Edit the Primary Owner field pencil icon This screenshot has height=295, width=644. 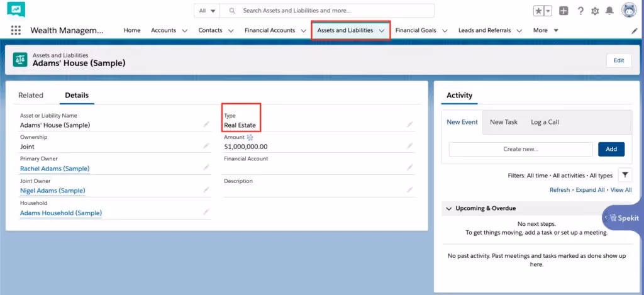[206, 167]
